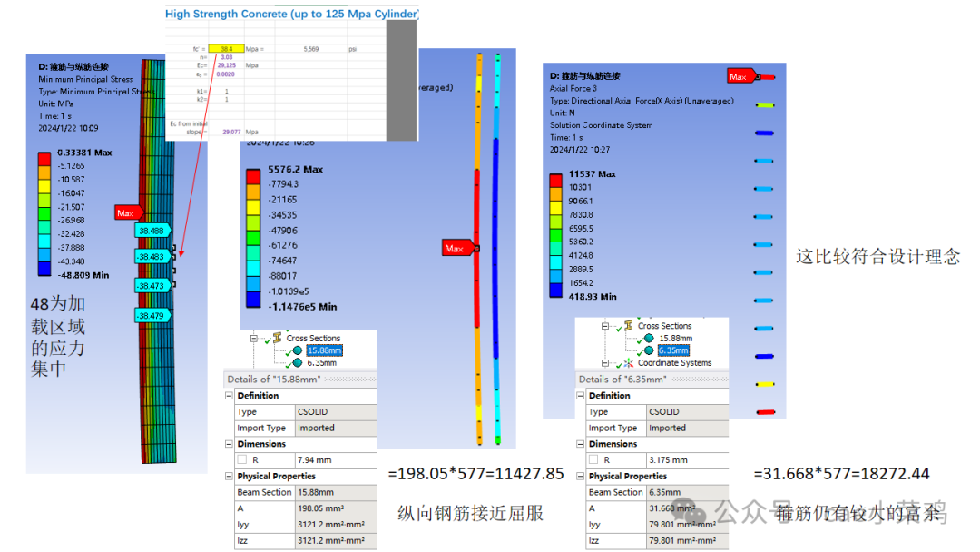Screen dimensions: 980x552
Task: Click the Max probe label on middle contour plot
Action: point(456,247)
